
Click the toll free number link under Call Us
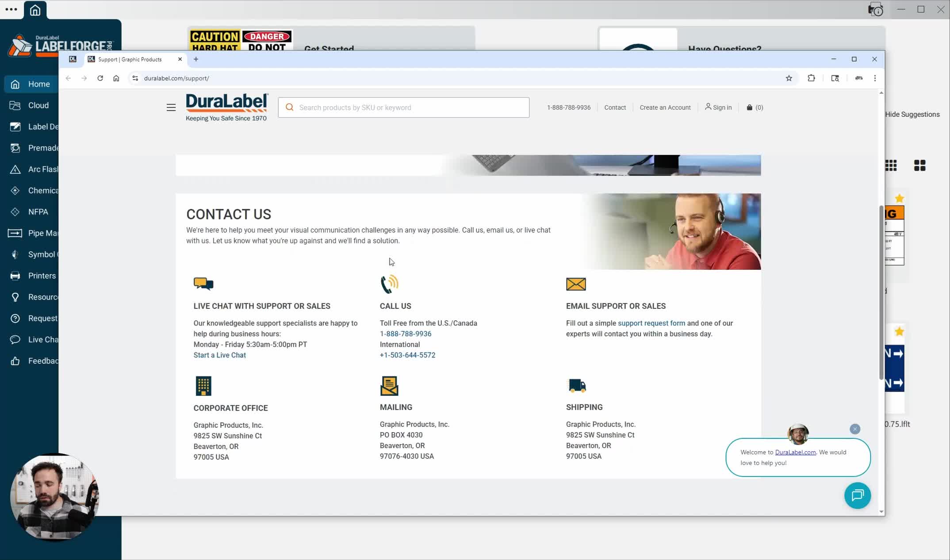coord(406,334)
